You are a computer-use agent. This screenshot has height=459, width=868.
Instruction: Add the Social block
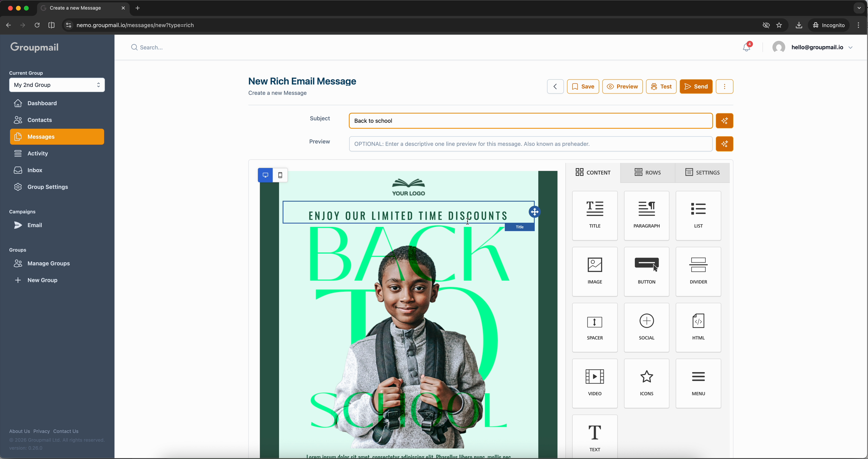point(646,327)
